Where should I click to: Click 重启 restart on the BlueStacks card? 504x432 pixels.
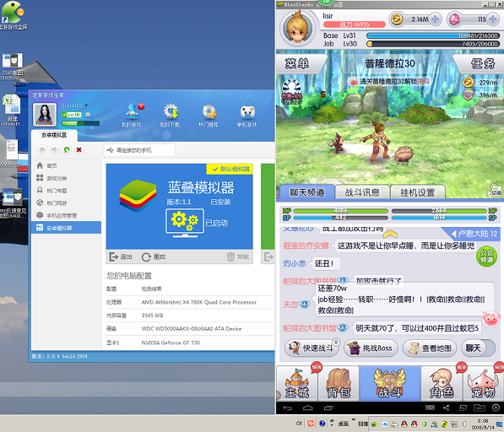tap(154, 256)
